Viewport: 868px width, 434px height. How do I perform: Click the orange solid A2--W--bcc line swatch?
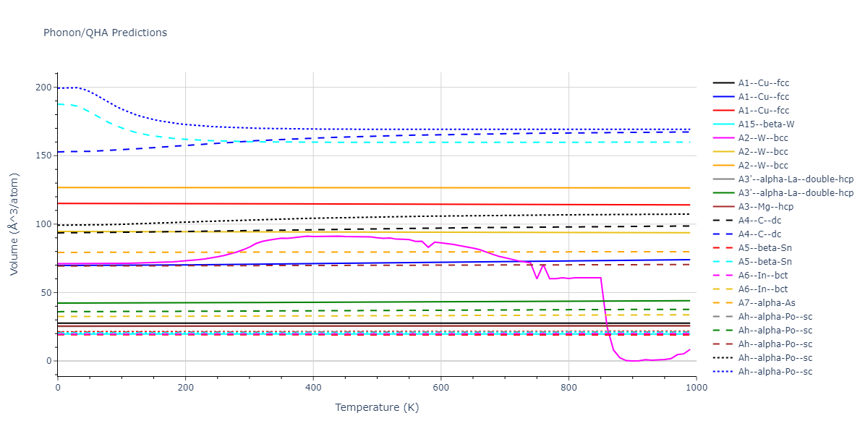726,166
